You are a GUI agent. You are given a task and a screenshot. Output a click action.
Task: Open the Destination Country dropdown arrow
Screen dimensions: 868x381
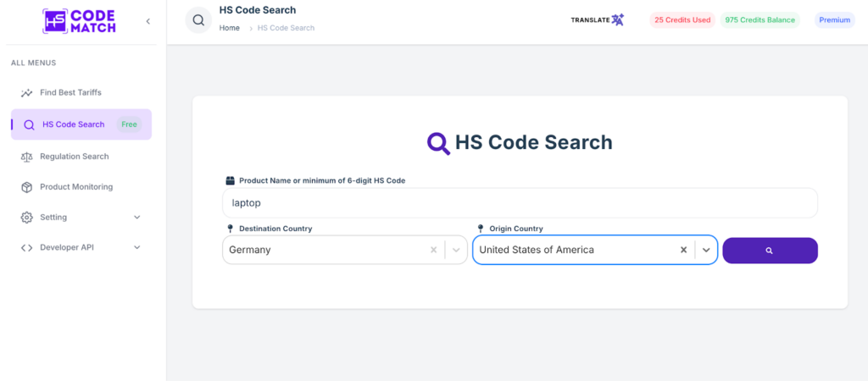click(456, 250)
